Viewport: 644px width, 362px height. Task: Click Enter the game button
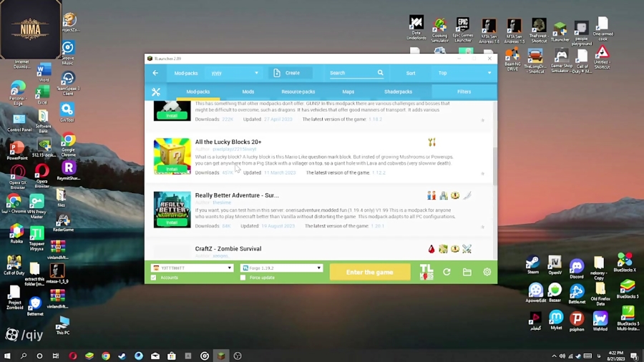pos(370,272)
